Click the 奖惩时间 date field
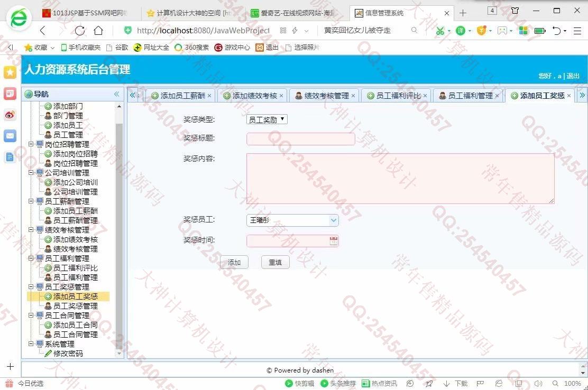Screen dimensions: 588x390 [292, 241]
